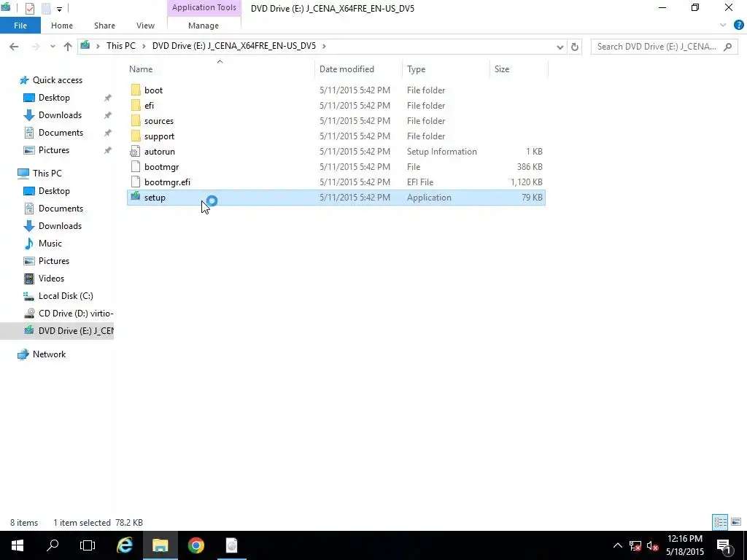Select the support folder icon
Viewport: 747px width, 560px height.
(136, 136)
